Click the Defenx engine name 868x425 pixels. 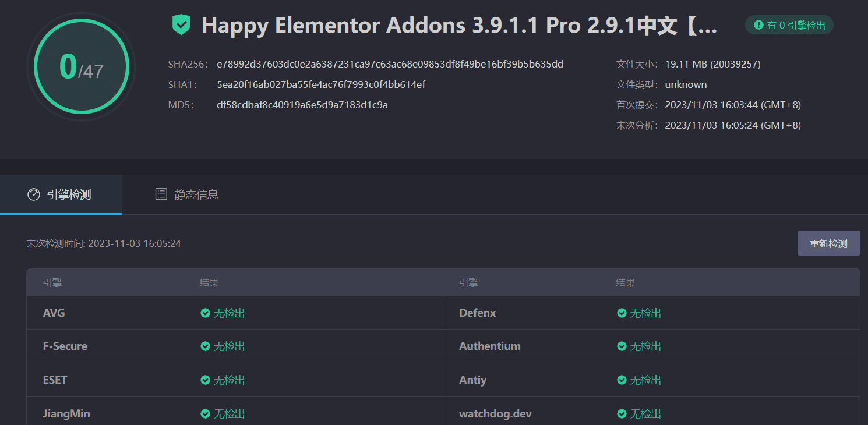point(478,313)
